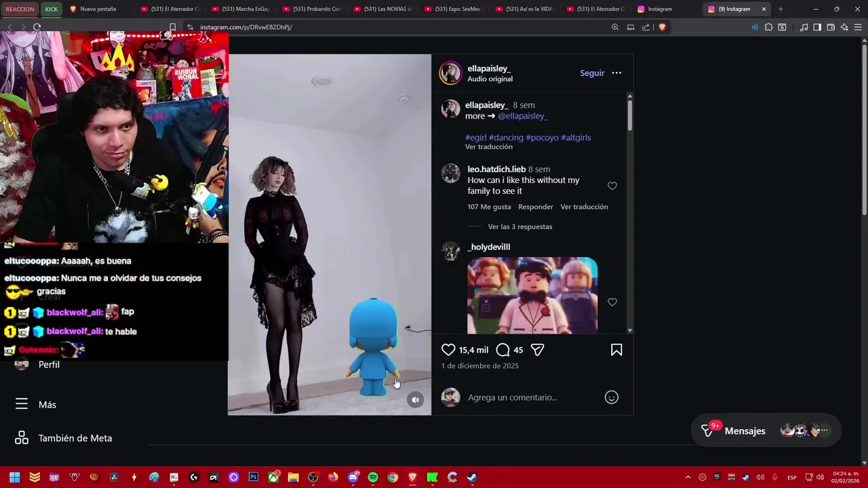Viewport: 868px width, 488px height.
Task: Save the post with the bookmark icon
Action: [x=616, y=350]
